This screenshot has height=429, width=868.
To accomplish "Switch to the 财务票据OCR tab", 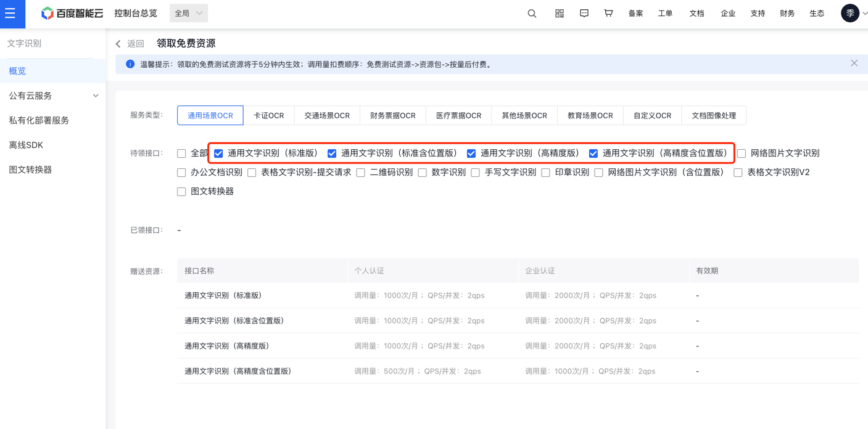I will click(393, 115).
